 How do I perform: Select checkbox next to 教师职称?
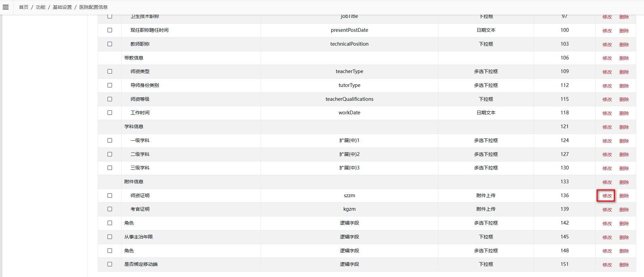tap(110, 44)
